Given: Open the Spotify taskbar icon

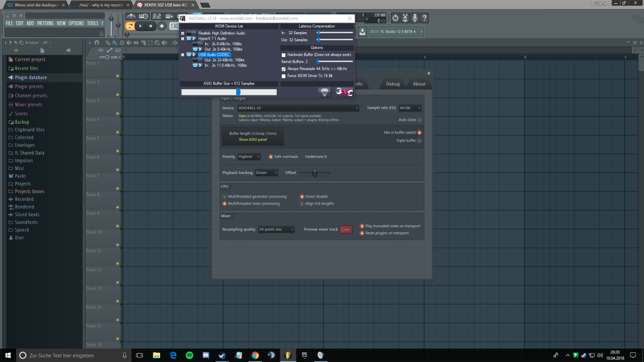Looking at the screenshot, I should point(190,355).
